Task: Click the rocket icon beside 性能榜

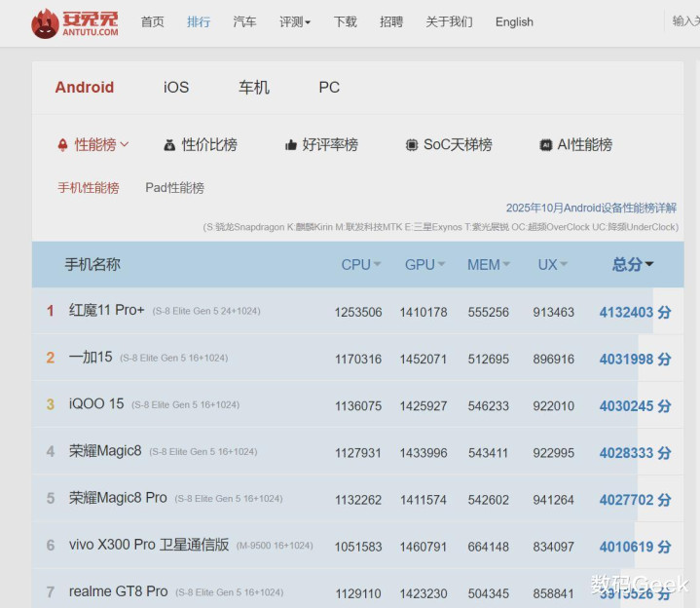Action: point(63,145)
